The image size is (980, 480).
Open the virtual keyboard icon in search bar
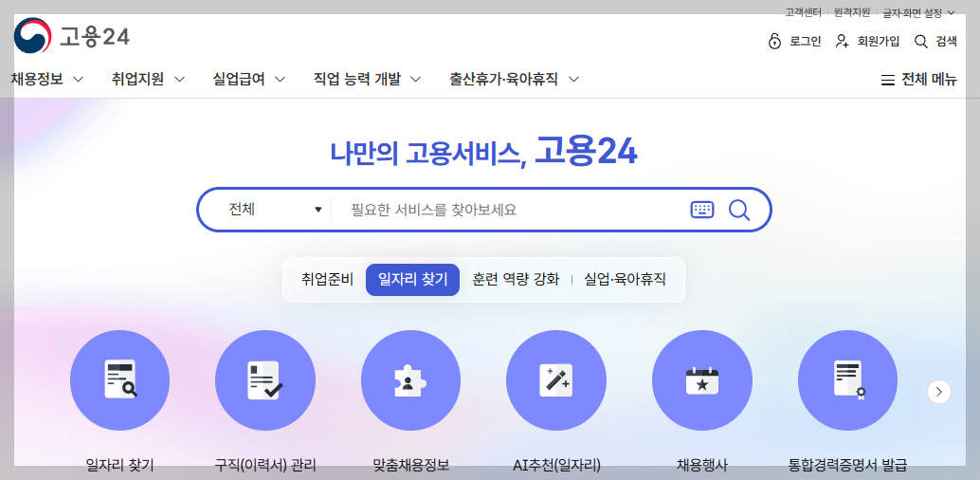(702, 210)
